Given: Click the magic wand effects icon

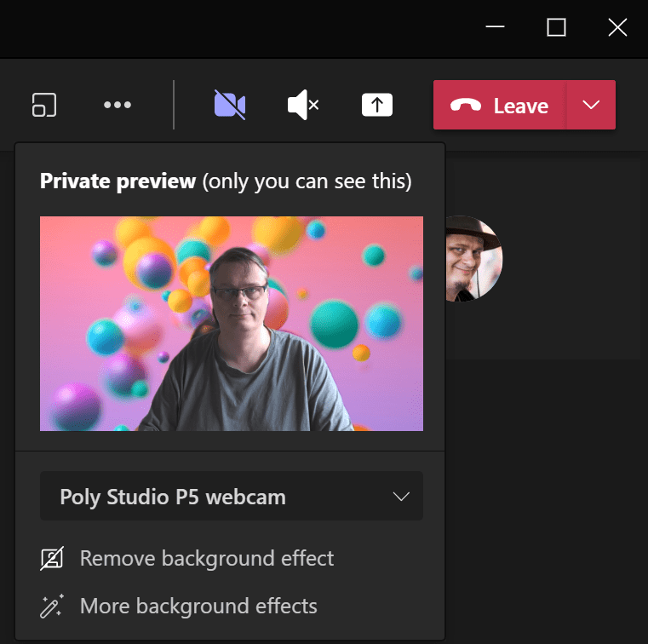Looking at the screenshot, I should (52, 607).
